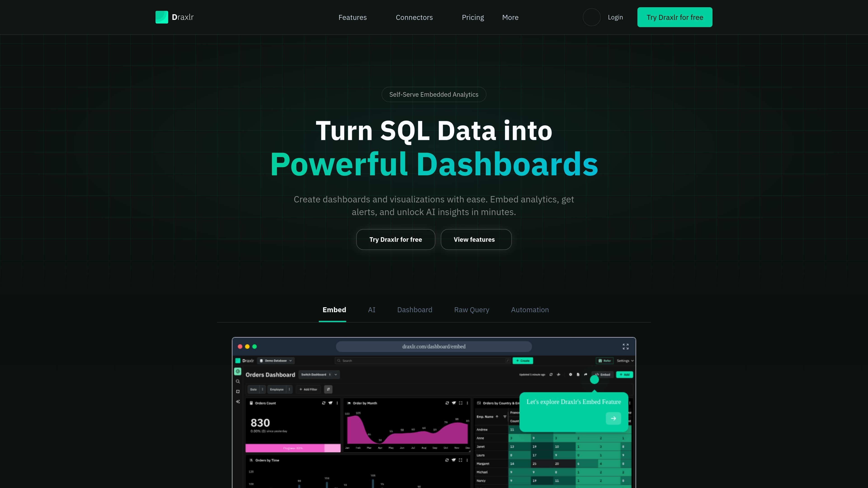This screenshot has height=488, width=868.
Task: Click the Orders Dashboard title
Action: coord(270,375)
